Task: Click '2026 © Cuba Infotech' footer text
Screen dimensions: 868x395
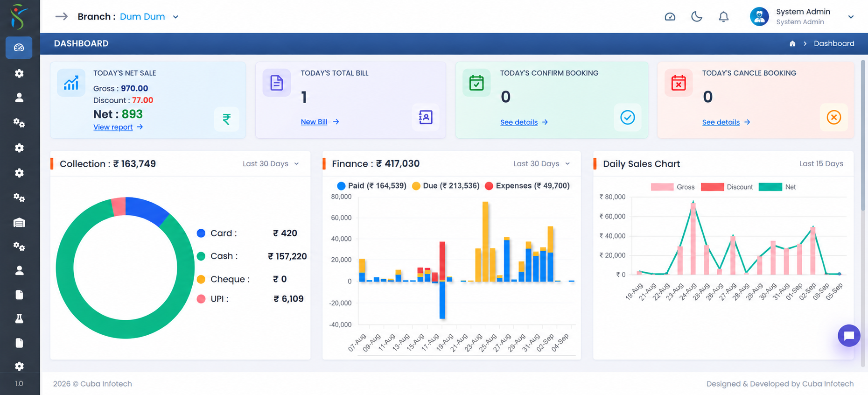Action: 92,384
